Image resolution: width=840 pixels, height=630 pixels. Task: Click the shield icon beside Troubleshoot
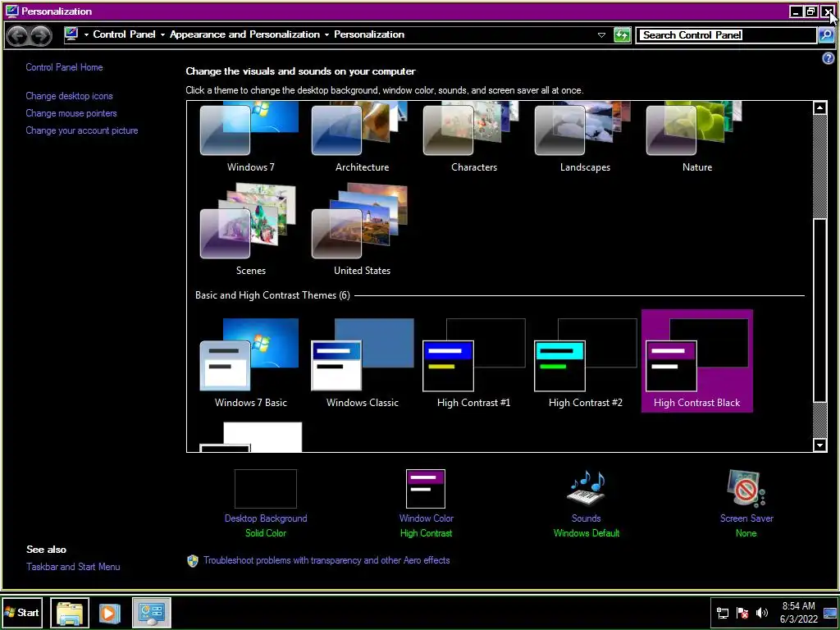tap(193, 561)
